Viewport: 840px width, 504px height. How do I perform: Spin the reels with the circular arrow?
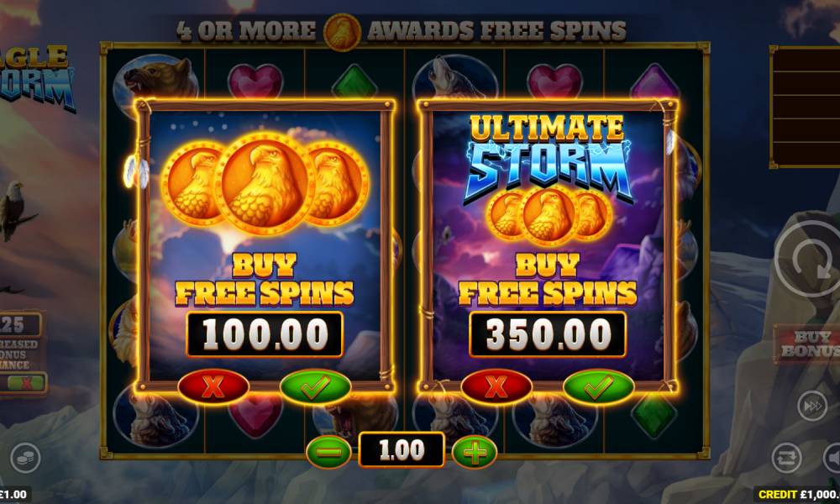[808, 260]
